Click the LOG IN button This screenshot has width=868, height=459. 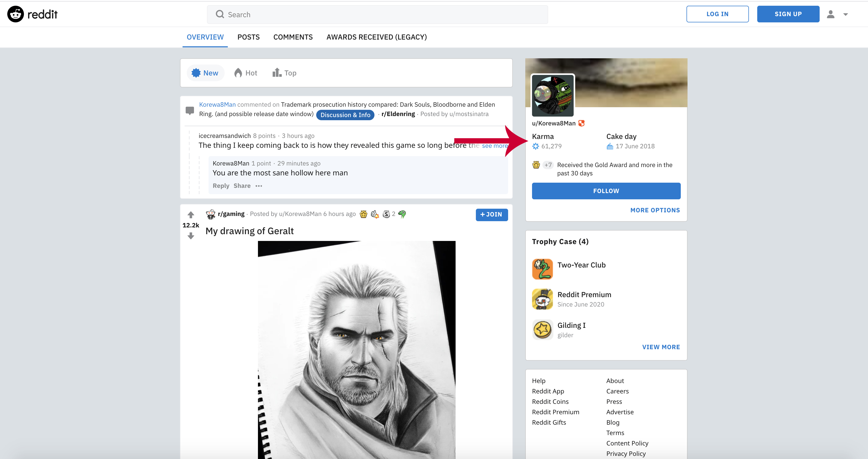(x=717, y=14)
